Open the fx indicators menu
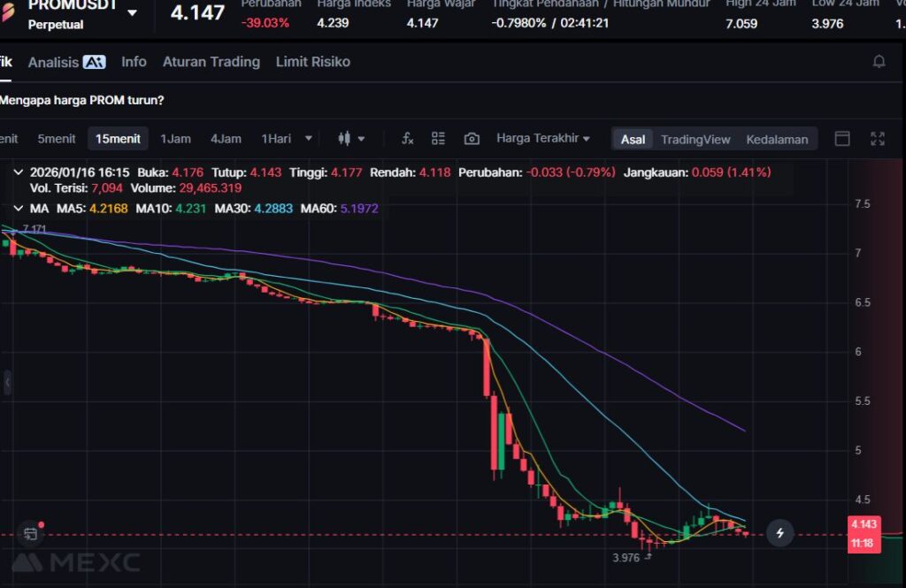Viewport: 906px width, 588px height. [407, 139]
